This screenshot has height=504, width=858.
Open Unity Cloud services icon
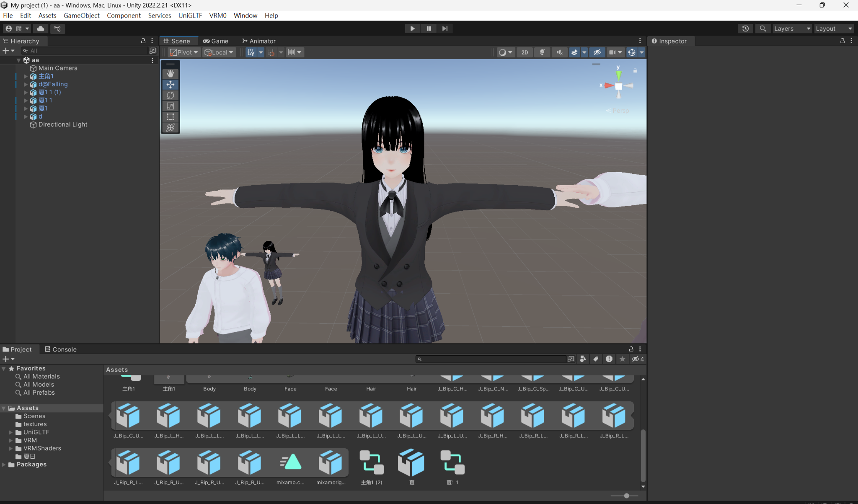tap(41, 28)
